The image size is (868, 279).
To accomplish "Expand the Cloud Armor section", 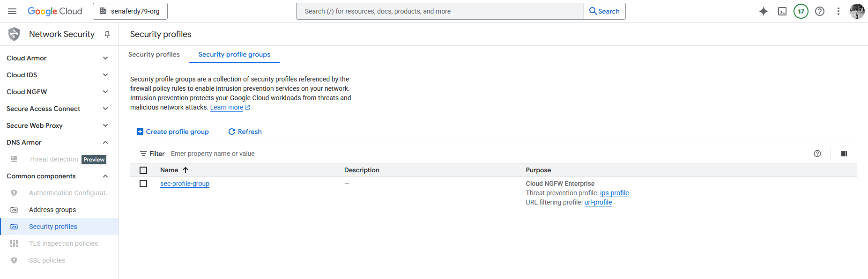I will [105, 58].
